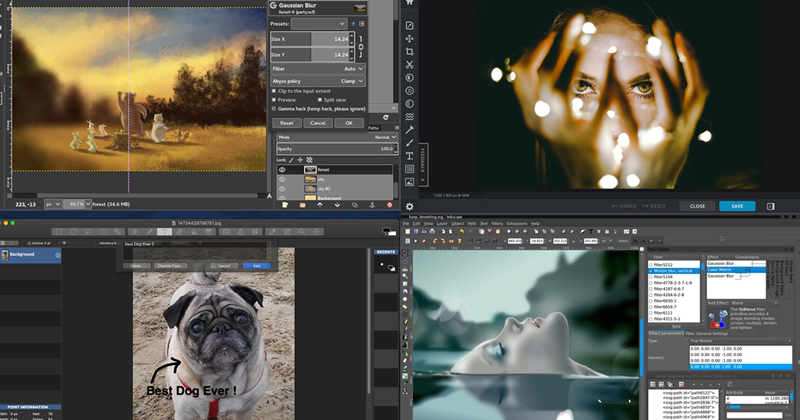Open the liquify waves tool in the sidebar
Screen dimensions: 800x420
(409, 117)
